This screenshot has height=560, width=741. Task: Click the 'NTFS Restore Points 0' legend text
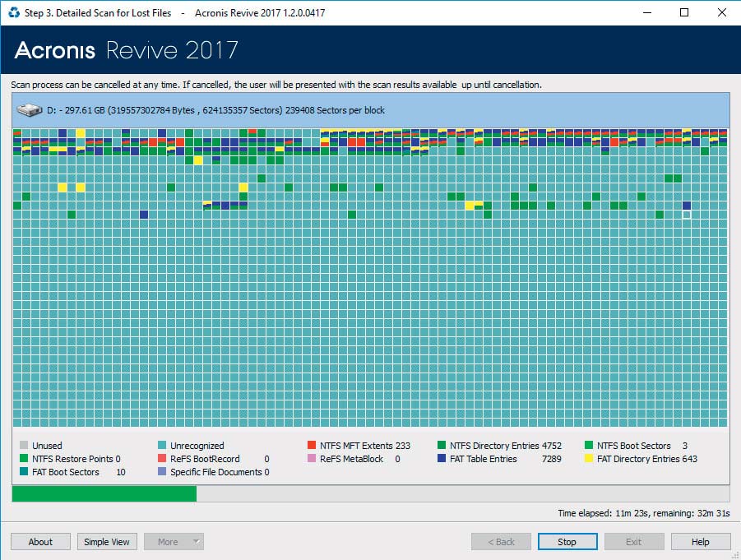pyautogui.click(x=76, y=459)
